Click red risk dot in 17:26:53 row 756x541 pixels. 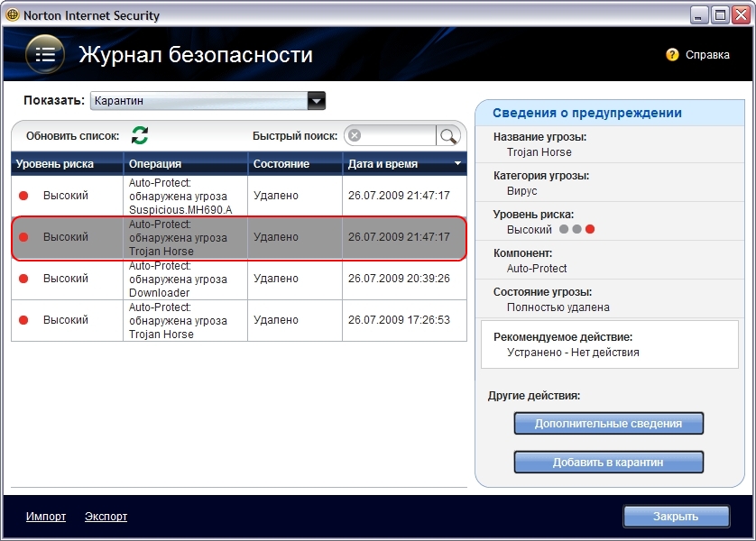(x=23, y=320)
